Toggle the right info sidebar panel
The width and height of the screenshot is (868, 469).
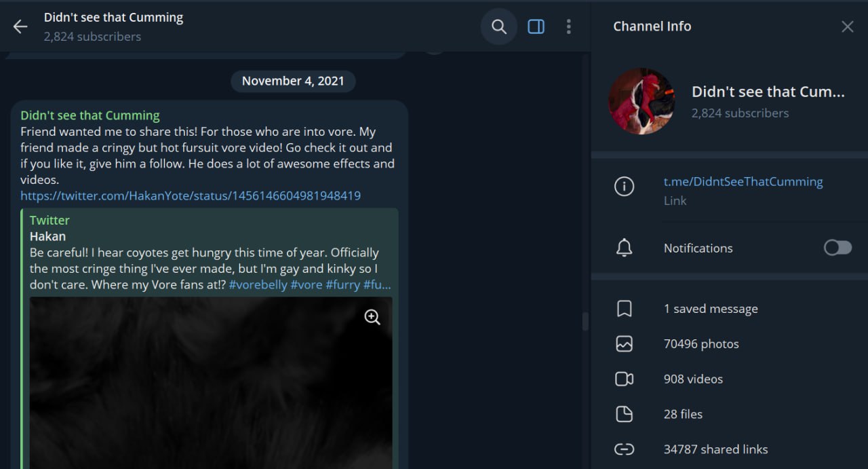point(536,26)
